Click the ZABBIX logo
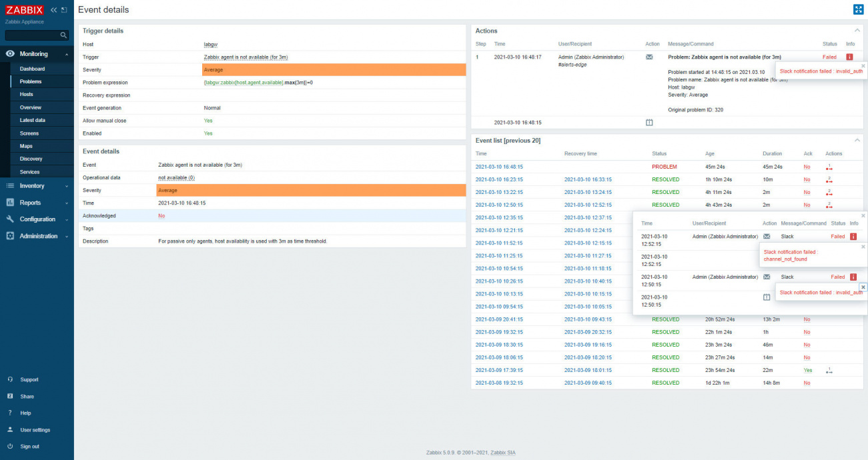This screenshot has height=460, width=868. click(25, 9)
